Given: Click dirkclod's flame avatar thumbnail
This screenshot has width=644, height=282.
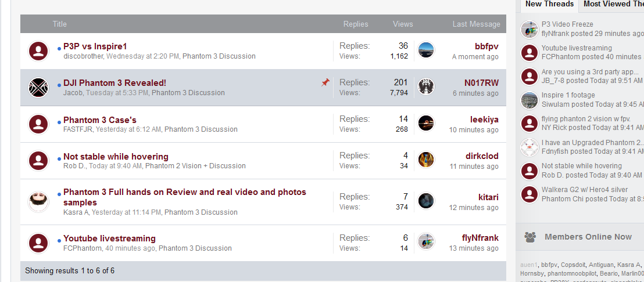Looking at the screenshot, I should [426, 160].
